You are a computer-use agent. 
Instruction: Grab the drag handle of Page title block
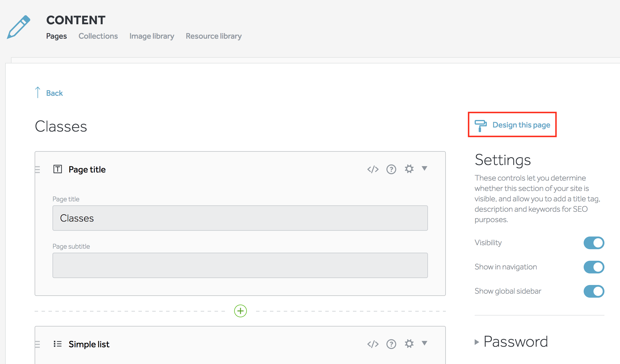[x=37, y=170]
